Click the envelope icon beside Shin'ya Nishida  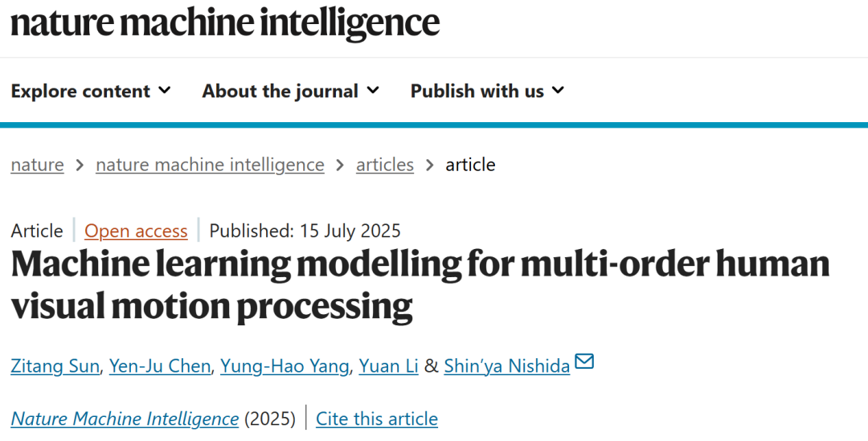click(x=584, y=361)
